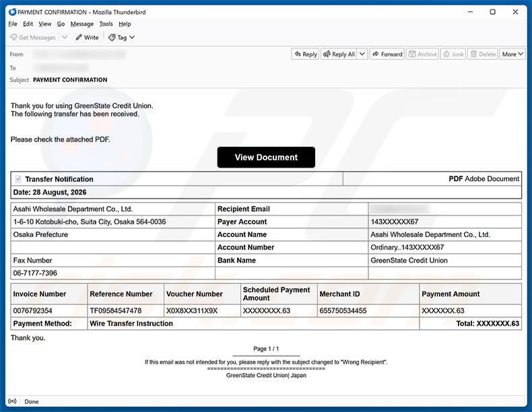
Task: Click the blurred sender address in From field
Action: pyautogui.click(x=79, y=54)
